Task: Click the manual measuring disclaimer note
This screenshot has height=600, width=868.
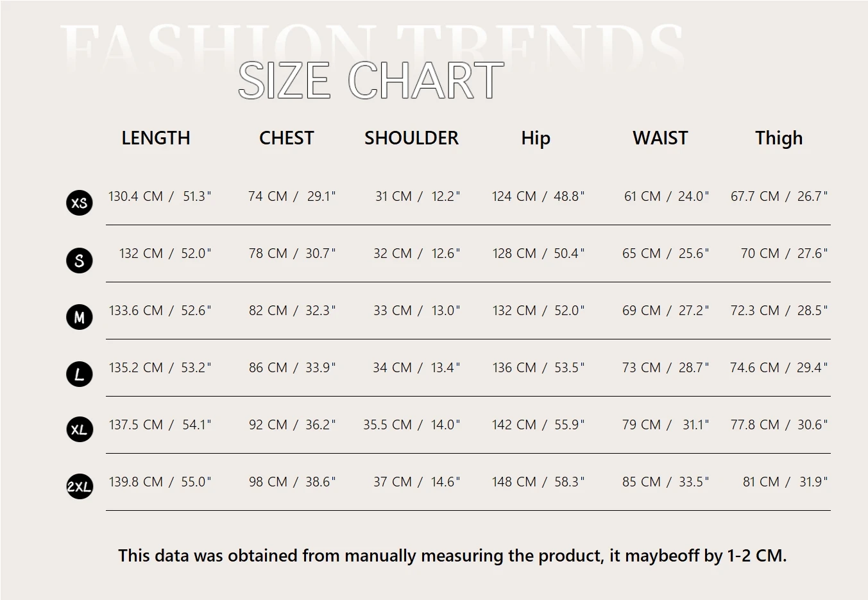Action: tap(452, 556)
